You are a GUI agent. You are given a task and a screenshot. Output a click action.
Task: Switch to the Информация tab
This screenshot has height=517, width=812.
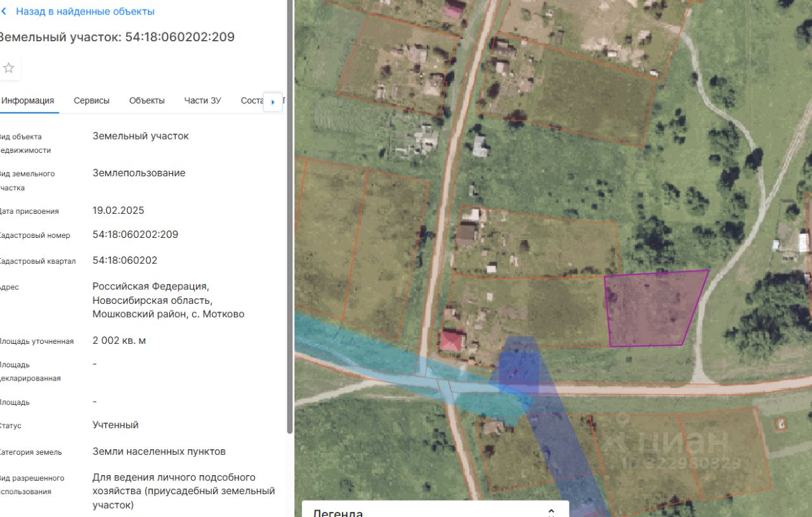[27, 100]
